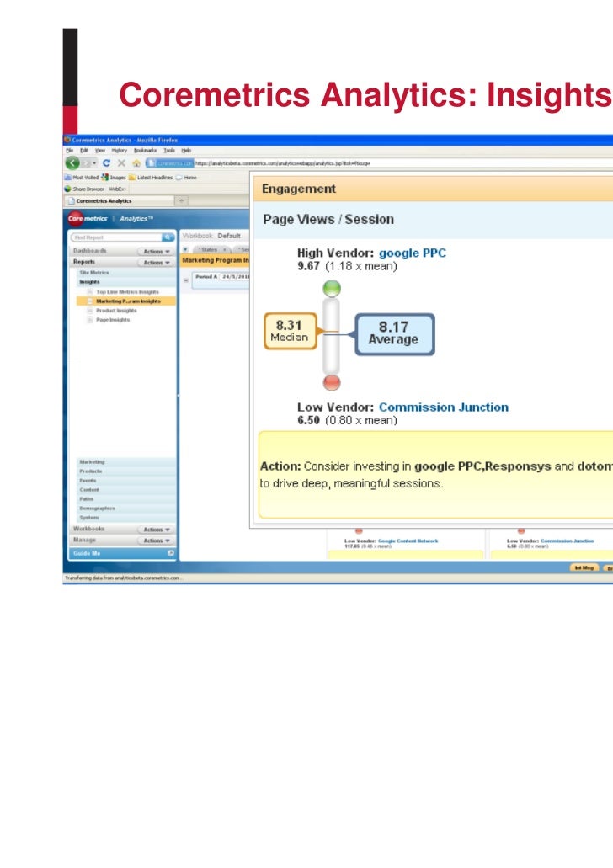Expand the Reports section header
Image resolution: width=613 pixels, height=868 pixels.
pos(84,262)
